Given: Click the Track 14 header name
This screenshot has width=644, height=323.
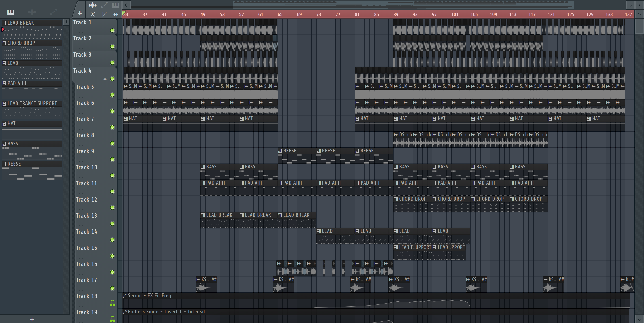Looking at the screenshot, I should (86, 232).
